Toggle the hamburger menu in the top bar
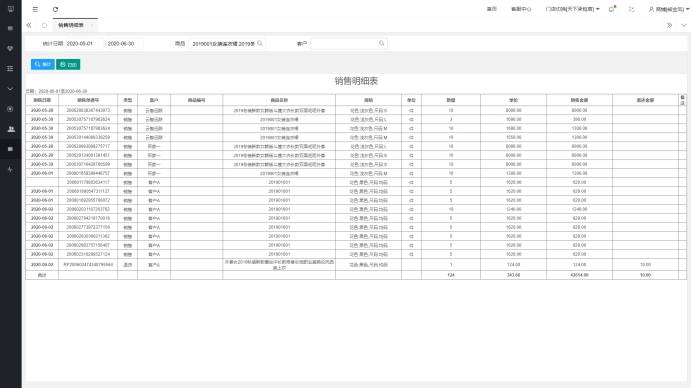This screenshot has width=692, height=389. click(35, 9)
